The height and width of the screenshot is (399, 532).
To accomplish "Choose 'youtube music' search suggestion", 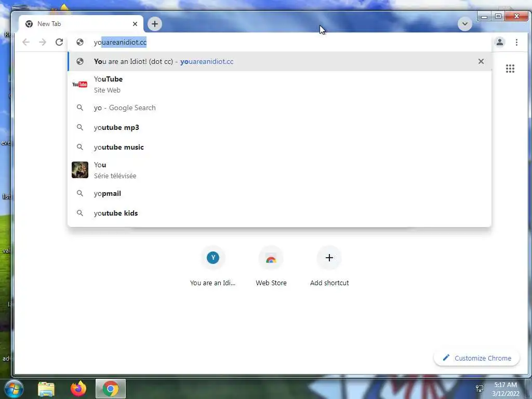I will tap(280, 147).
